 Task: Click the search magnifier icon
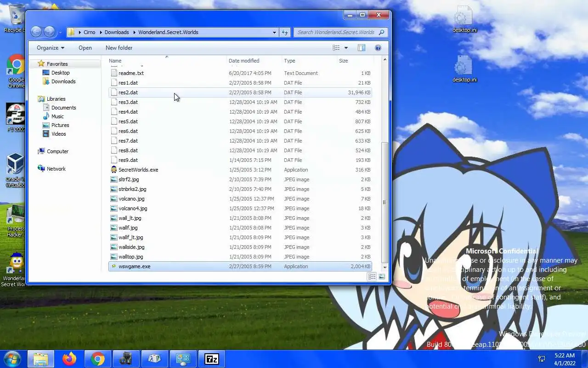pyautogui.click(x=381, y=32)
